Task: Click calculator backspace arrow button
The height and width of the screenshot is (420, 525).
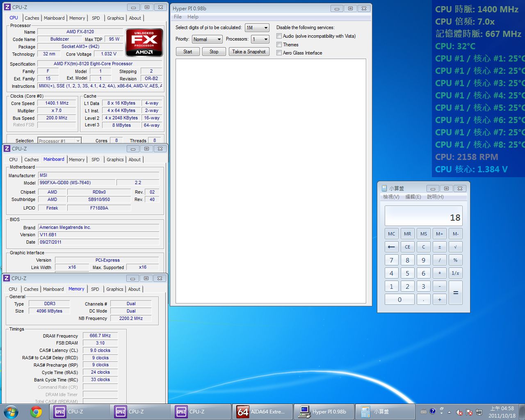Action: [x=391, y=247]
